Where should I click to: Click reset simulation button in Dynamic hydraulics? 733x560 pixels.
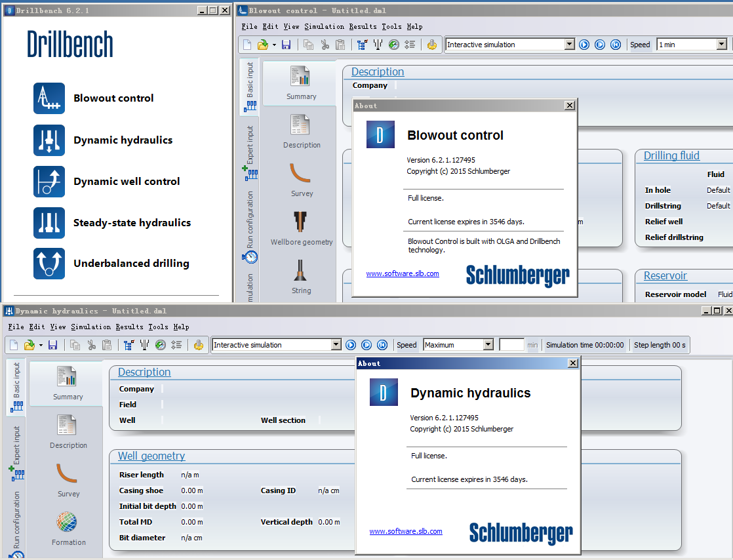[382, 345]
